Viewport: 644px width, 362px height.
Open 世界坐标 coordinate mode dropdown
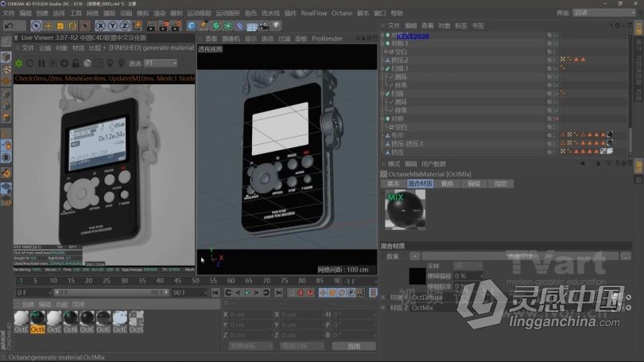click(x=250, y=346)
